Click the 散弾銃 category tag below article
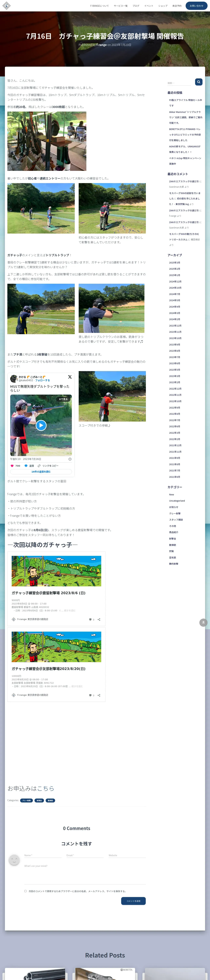 pos(50,800)
